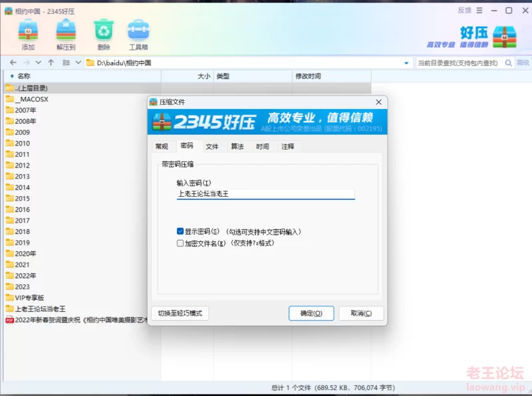Select the 密码 tab
Screen dimensions: 532x396
pos(187,146)
